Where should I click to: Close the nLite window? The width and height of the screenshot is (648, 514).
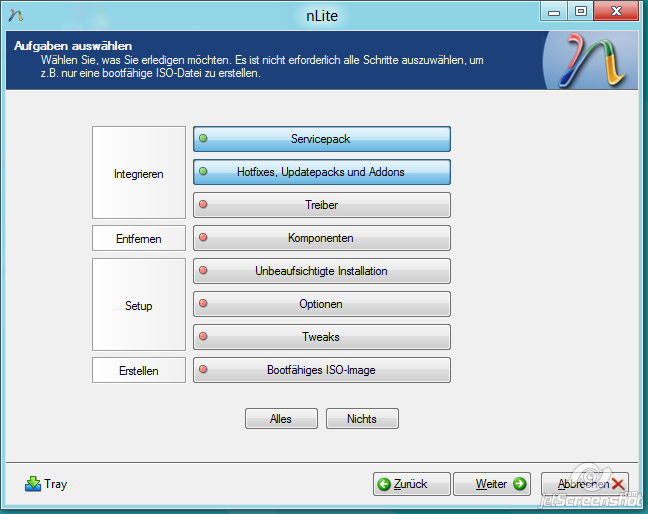point(616,11)
